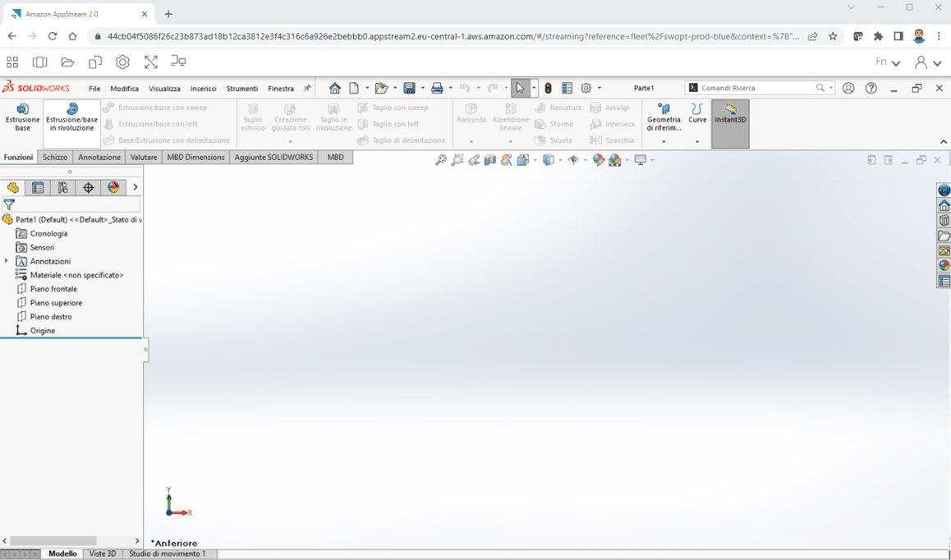Screen dimensions: 951x560
Task: Select Piano frontale in the feature tree
Action: click(53, 289)
